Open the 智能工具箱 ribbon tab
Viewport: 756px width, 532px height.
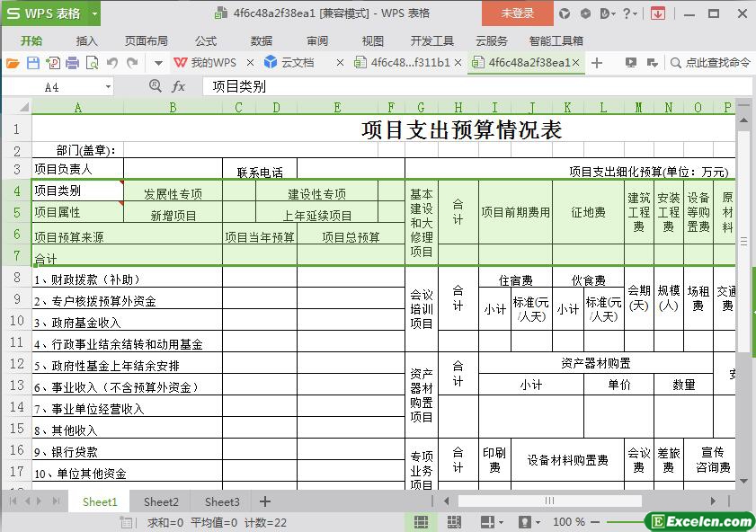tap(556, 41)
